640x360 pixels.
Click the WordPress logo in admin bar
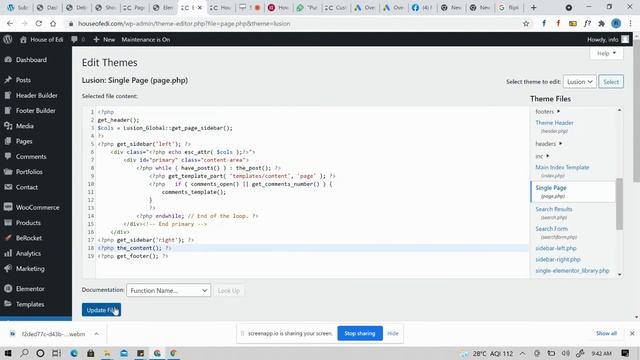tap(8, 40)
